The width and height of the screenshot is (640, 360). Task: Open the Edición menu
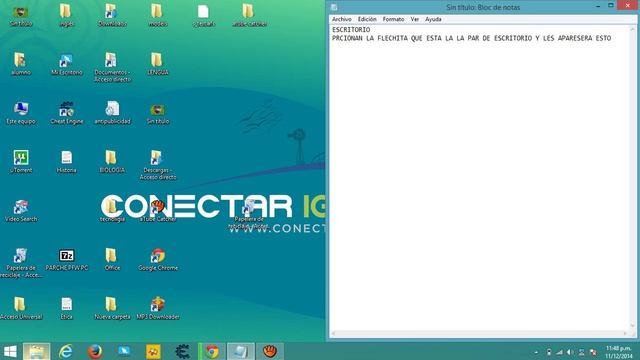[367, 19]
